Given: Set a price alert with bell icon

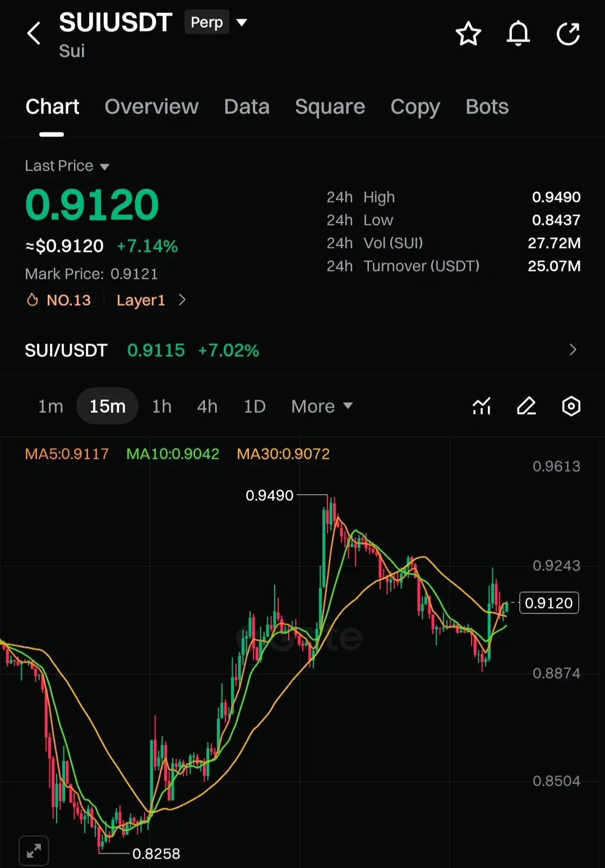Looking at the screenshot, I should 518,34.
